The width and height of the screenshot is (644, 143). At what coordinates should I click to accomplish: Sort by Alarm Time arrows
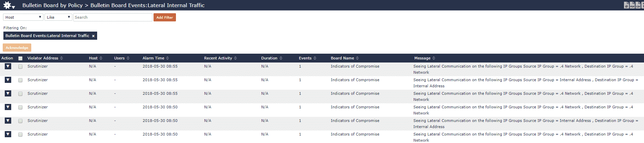point(167,58)
